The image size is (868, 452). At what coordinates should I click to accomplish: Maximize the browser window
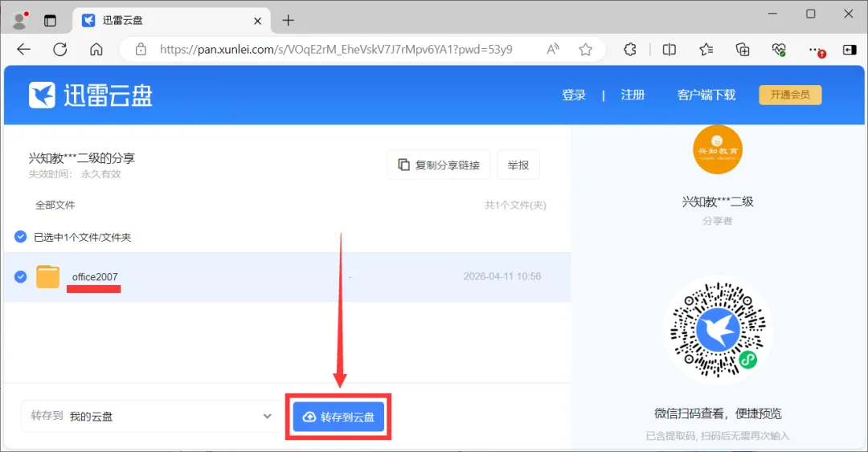810,14
